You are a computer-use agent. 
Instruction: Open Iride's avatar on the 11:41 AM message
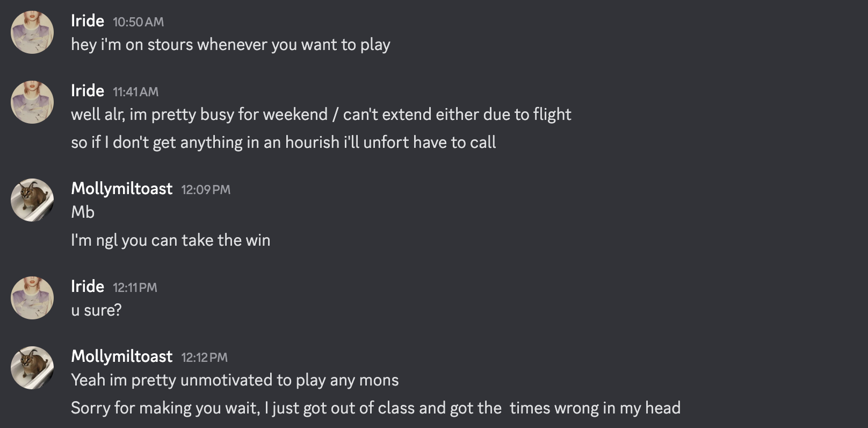(32, 102)
